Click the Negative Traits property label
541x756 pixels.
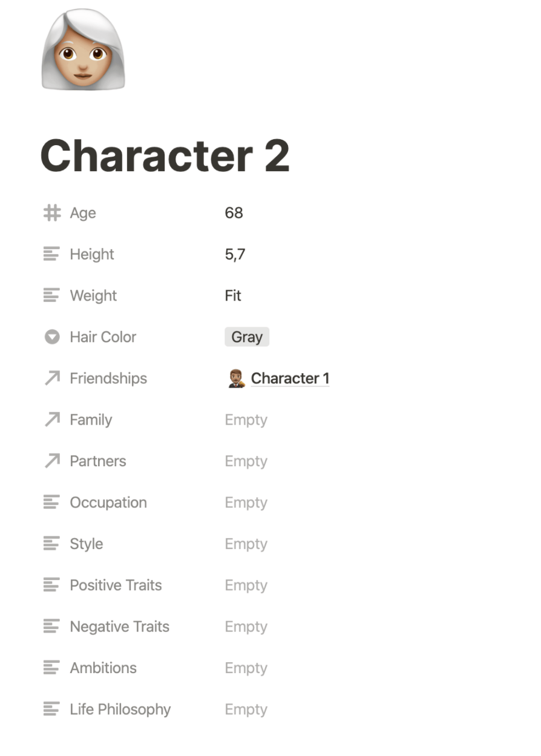click(119, 627)
